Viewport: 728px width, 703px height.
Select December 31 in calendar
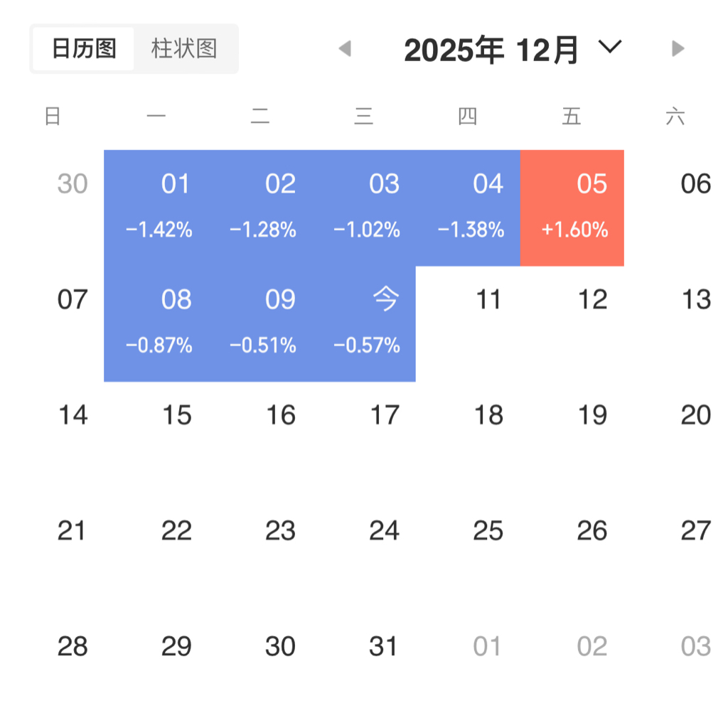coord(384,646)
